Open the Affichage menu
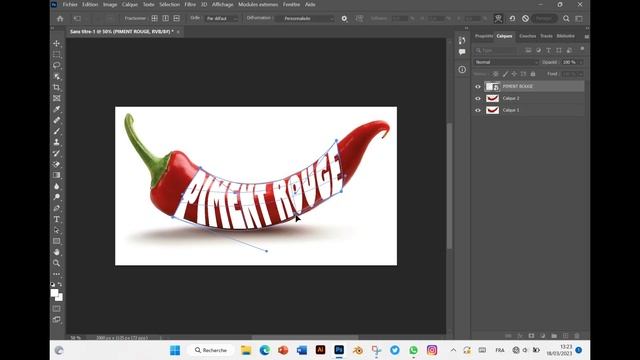The image size is (640, 360). pos(222,4)
